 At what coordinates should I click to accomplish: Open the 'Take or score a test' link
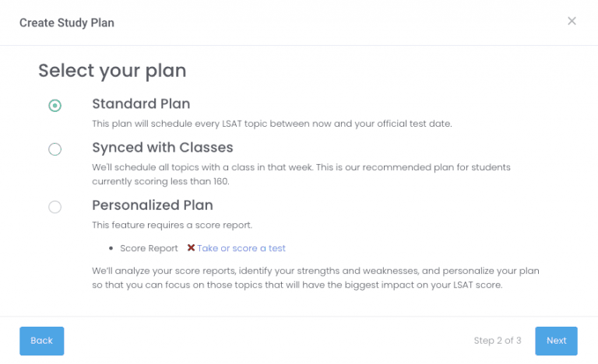tap(241, 248)
